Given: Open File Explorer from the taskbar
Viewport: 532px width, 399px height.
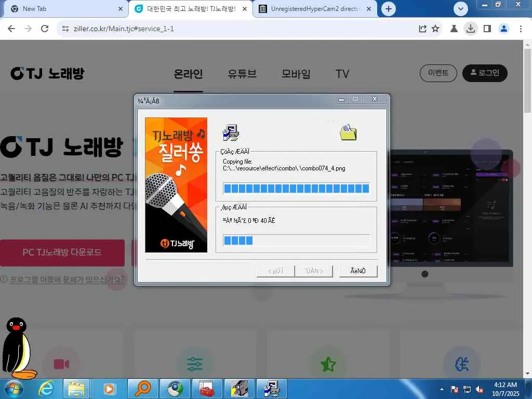Looking at the screenshot, I should [x=77, y=389].
